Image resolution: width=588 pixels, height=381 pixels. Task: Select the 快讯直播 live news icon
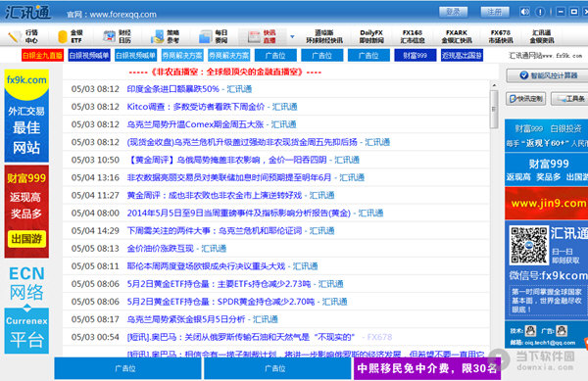coord(262,36)
